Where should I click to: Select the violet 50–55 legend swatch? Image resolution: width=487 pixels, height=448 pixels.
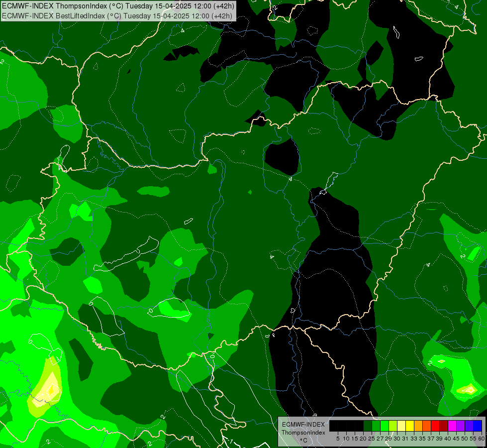click(469, 426)
